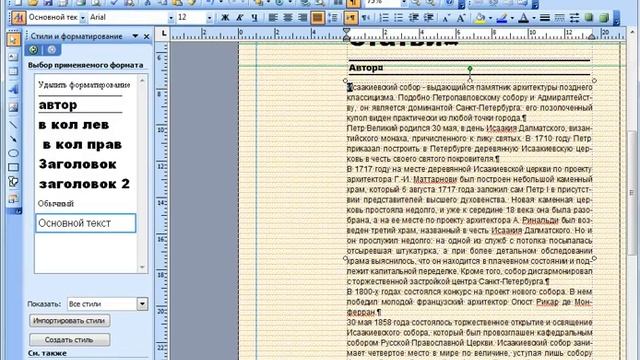Screen dimensions: 640x360
Task: Apply font color A swatch
Action: click(524, 18)
